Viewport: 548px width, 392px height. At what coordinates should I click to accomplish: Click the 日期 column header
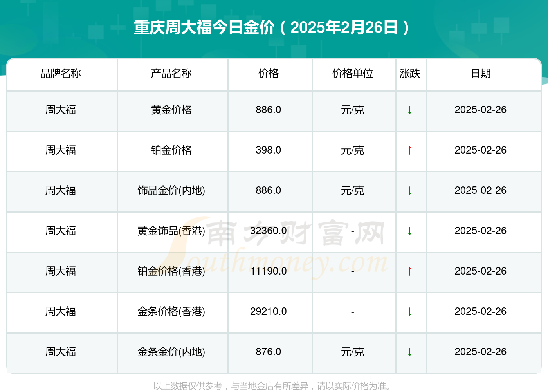481,73
